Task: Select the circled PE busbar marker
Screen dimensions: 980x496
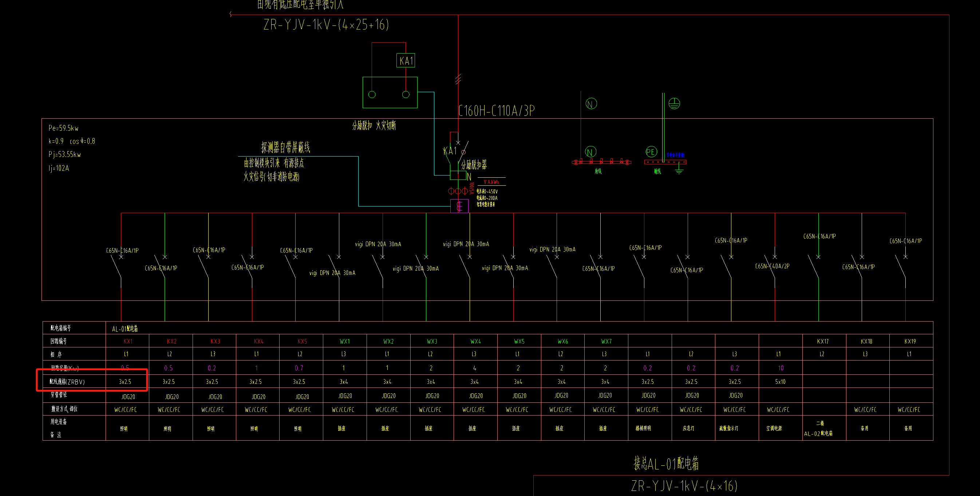Action: (651, 152)
